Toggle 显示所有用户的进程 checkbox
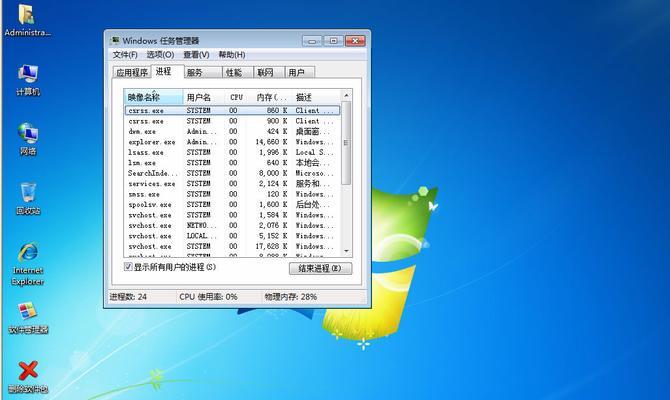The width and height of the screenshot is (670, 400). 128,267
